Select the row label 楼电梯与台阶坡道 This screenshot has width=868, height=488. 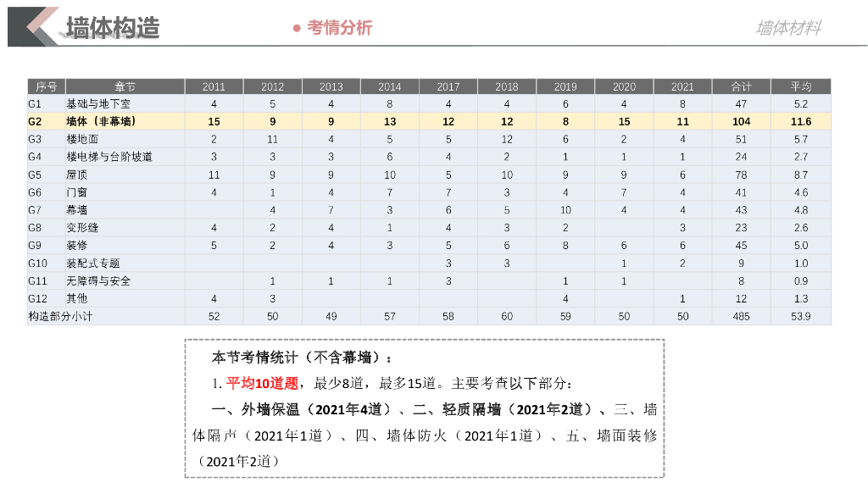click(109, 157)
